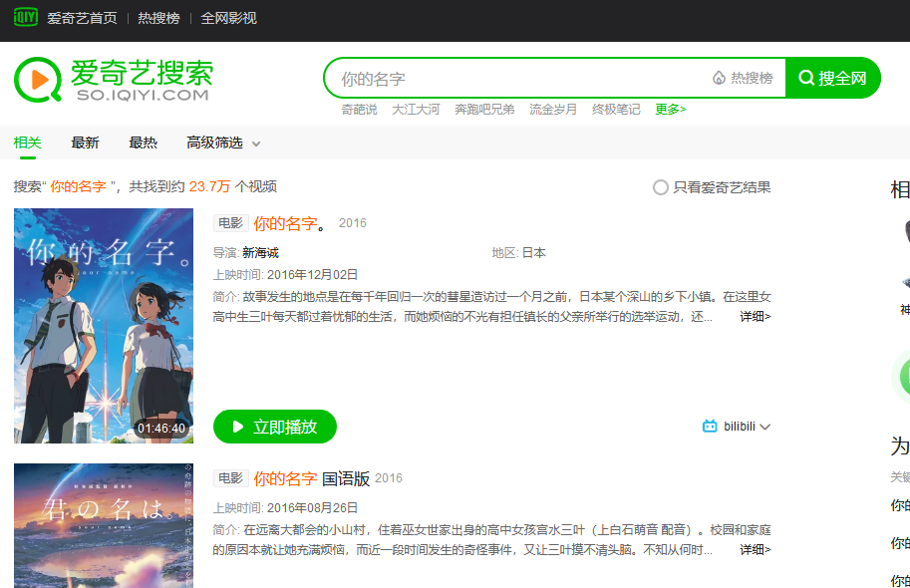Click the 电影 tag of 国语版

231,478
